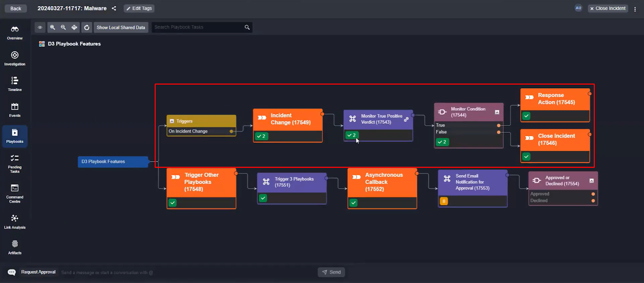Select the D3 Playbook Features root node

coord(113,162)
